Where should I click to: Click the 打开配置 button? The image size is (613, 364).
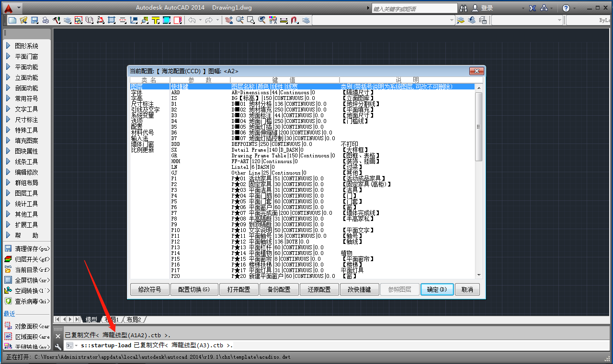point(239,289)
